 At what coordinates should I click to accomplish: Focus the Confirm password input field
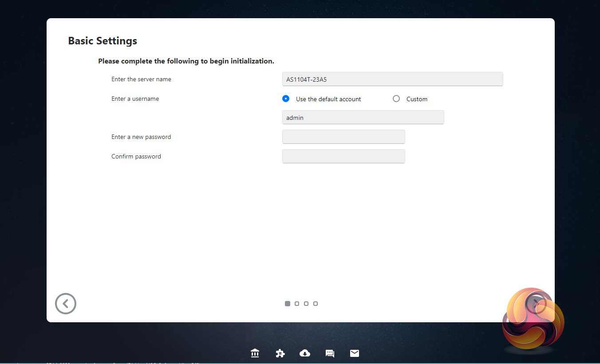(343, 156)
